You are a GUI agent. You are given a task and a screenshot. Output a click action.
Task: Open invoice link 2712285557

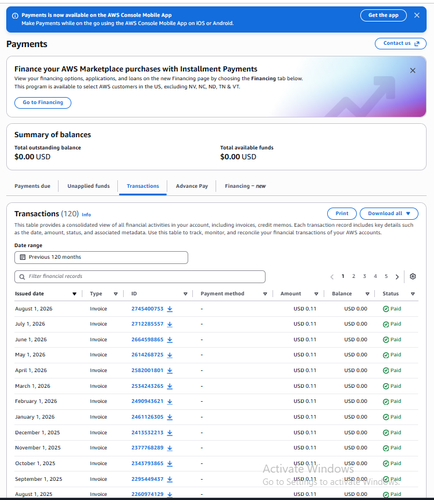(147, 324)
